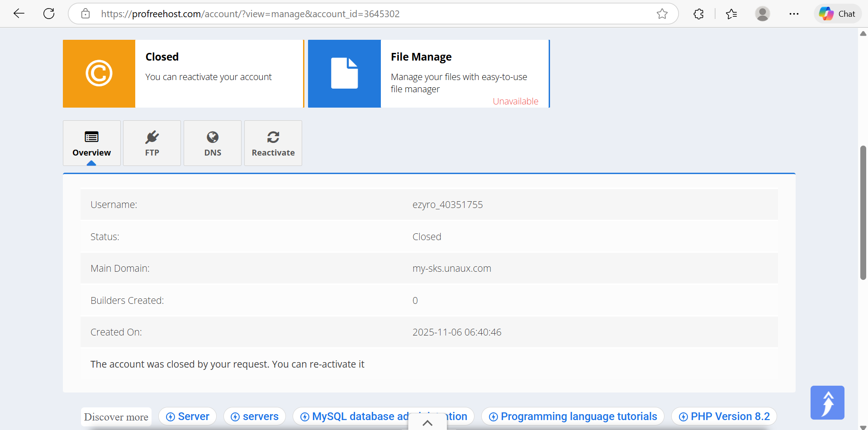Screen dimensions: 868x430
Task: Refresh the page with reload icon
Action: point(49,14)
